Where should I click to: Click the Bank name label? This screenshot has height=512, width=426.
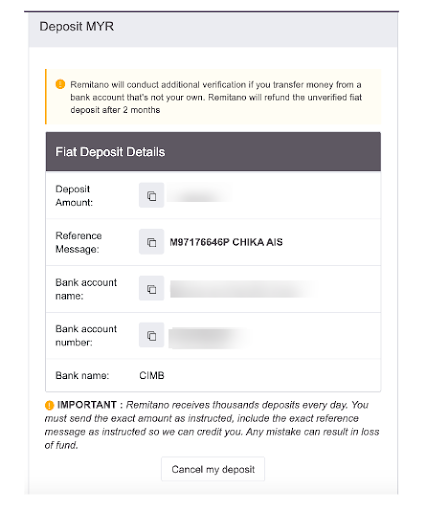click(x=82, y=376)
